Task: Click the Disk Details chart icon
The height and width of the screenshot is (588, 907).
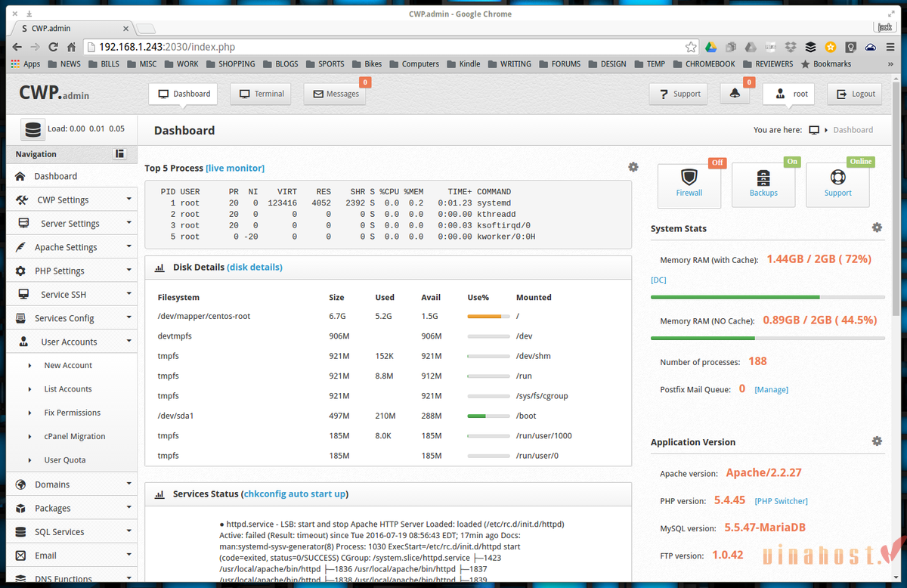Action: click(159, 268)
